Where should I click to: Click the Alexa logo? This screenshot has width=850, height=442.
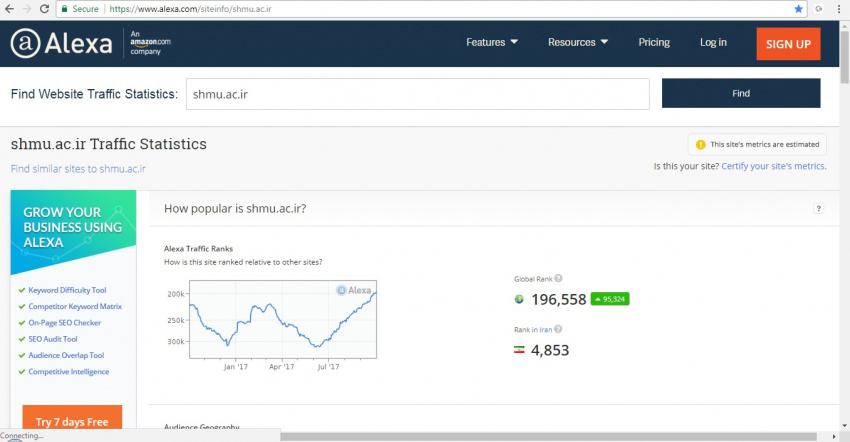point(61,43)
